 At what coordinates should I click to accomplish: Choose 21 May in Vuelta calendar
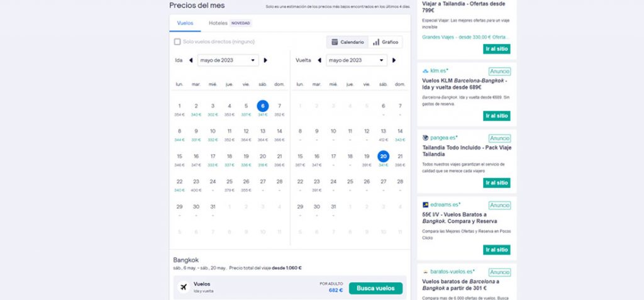click(x=400, y=160)
